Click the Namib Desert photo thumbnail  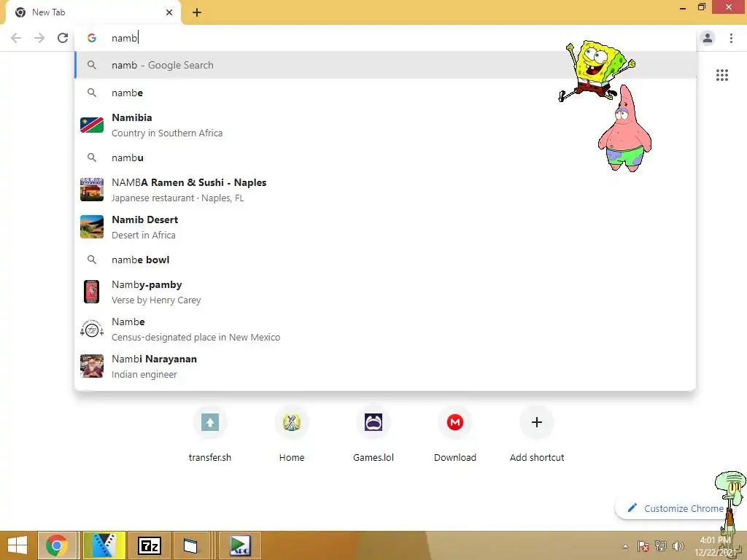92,227
